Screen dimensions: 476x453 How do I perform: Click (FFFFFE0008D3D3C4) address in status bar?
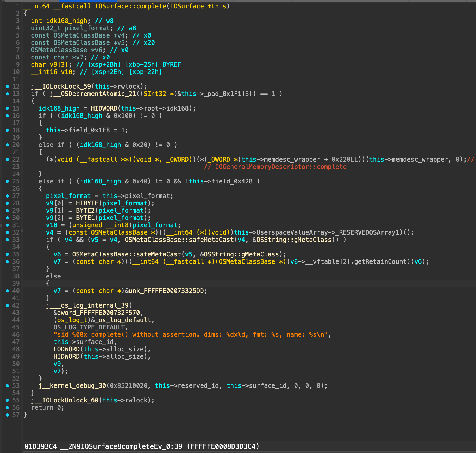223,446
